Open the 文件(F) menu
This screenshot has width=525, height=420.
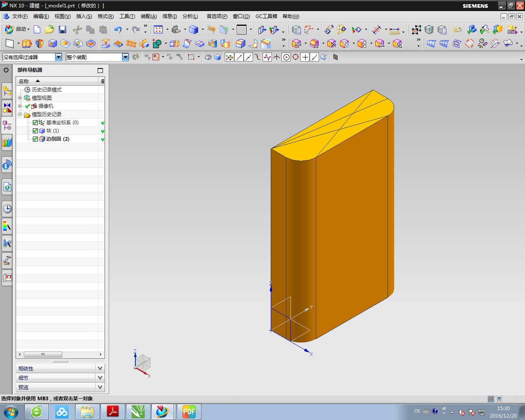tap(20, 16)
